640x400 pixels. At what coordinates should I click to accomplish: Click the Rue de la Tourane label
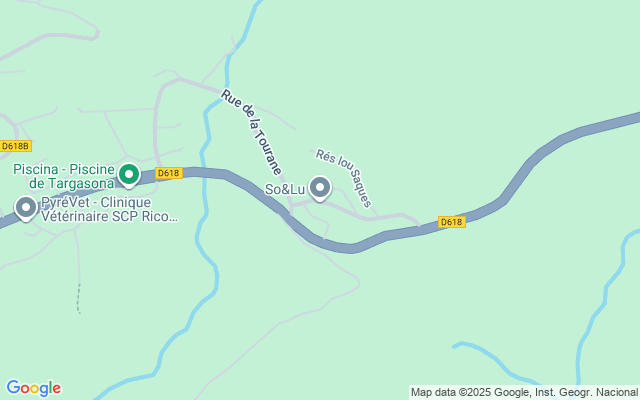click(251, 132)
